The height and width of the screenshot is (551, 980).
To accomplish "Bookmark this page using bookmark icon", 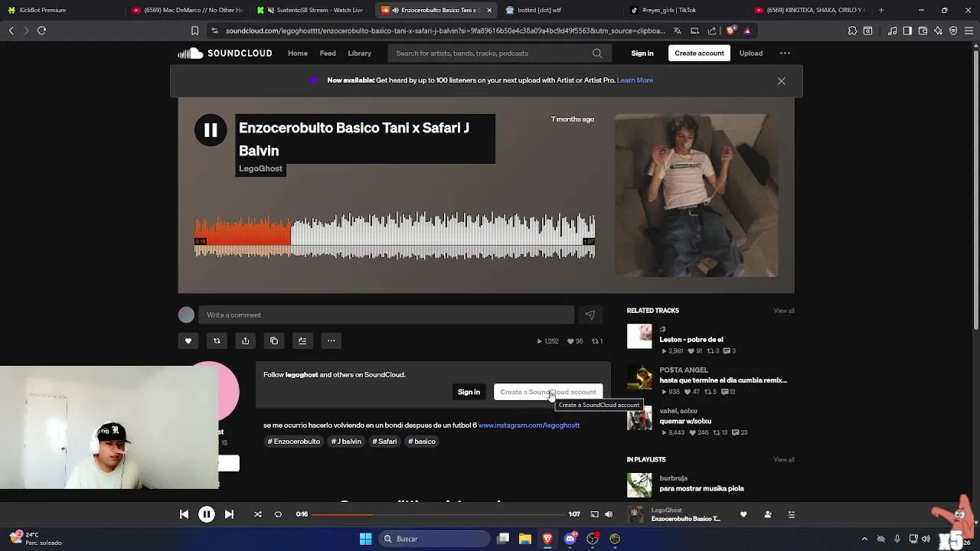I will (x=194, y=31).
